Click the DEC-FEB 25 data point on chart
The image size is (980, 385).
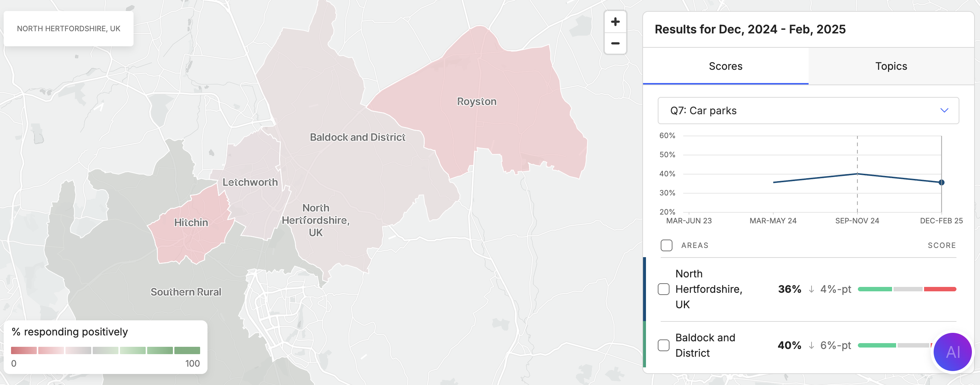(941, 183)
